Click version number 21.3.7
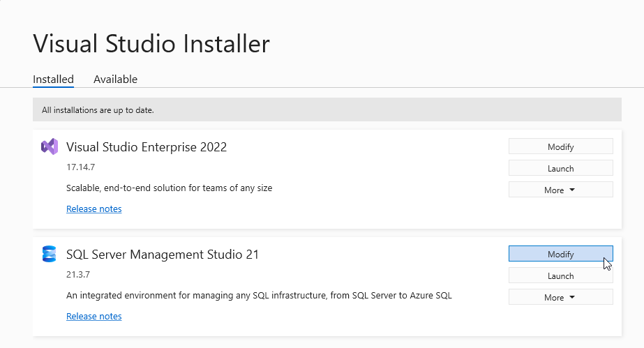 (x=77, y=275)
